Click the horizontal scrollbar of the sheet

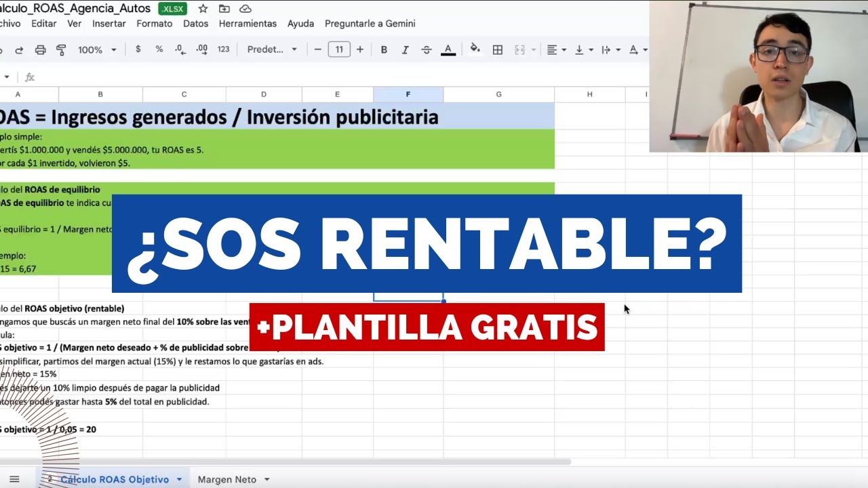click(x=285, y=462)
